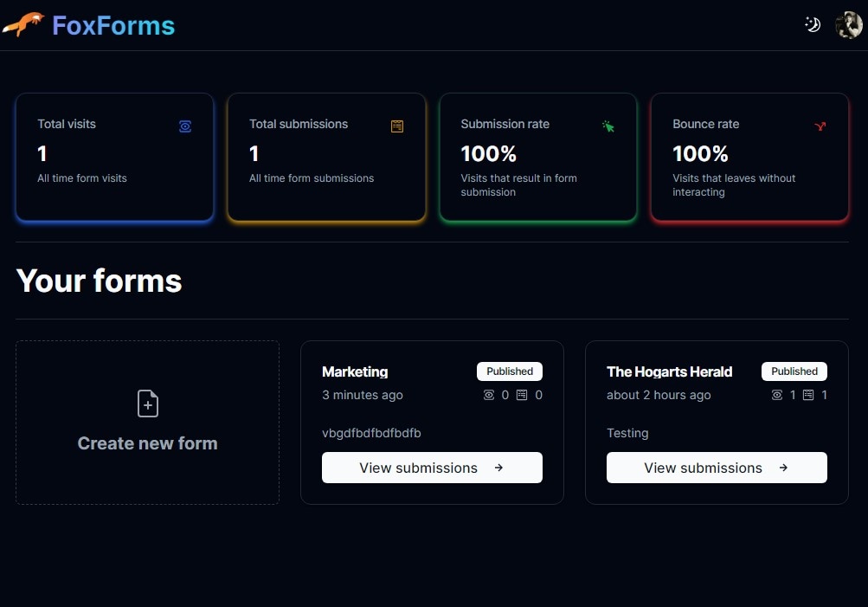This screenshot has height=607, width=868.
Task: Click the Bounce rate red icon
Action: point(820,126)
